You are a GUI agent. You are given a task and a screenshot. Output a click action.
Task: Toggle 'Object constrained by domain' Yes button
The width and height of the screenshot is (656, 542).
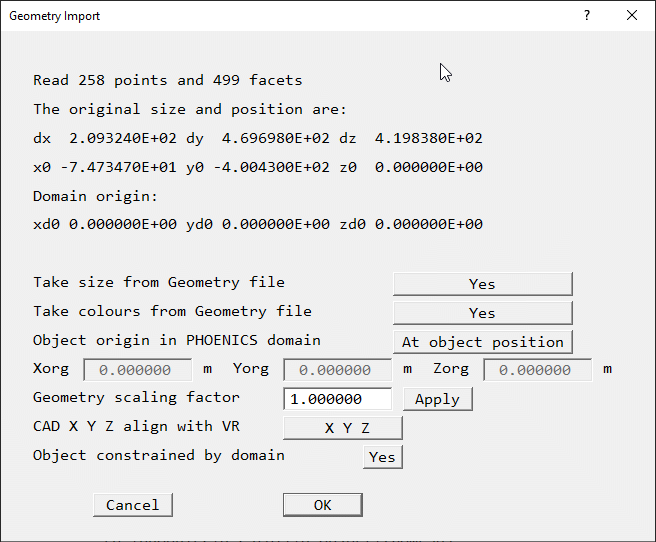[x=382, y=457]
